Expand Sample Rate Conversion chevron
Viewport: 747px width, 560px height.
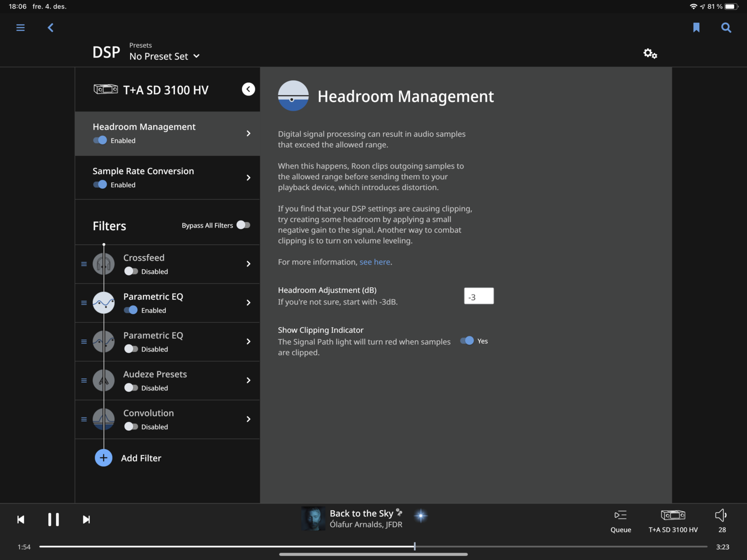click(x=248, y=178)
